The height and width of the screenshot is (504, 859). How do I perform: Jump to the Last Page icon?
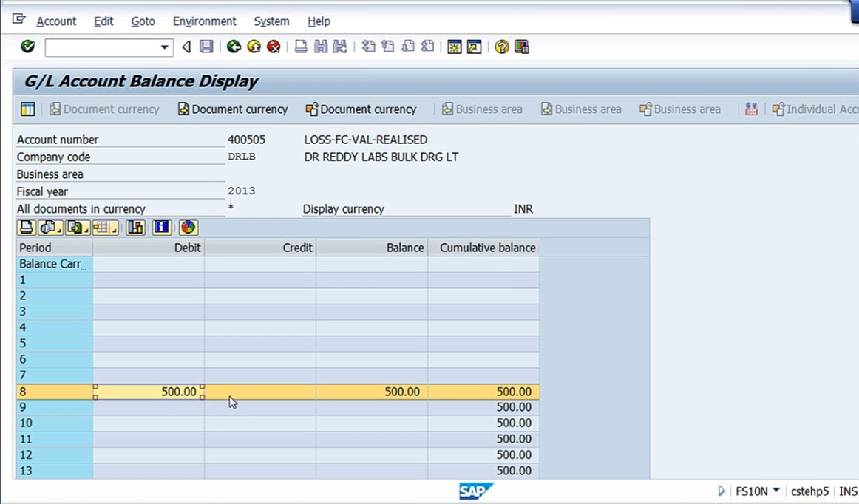click(427, 47)
